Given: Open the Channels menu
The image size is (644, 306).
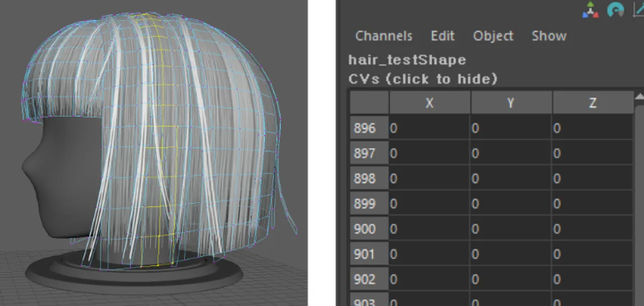Looking at the screenshot, I should click(x=383, y=36).
